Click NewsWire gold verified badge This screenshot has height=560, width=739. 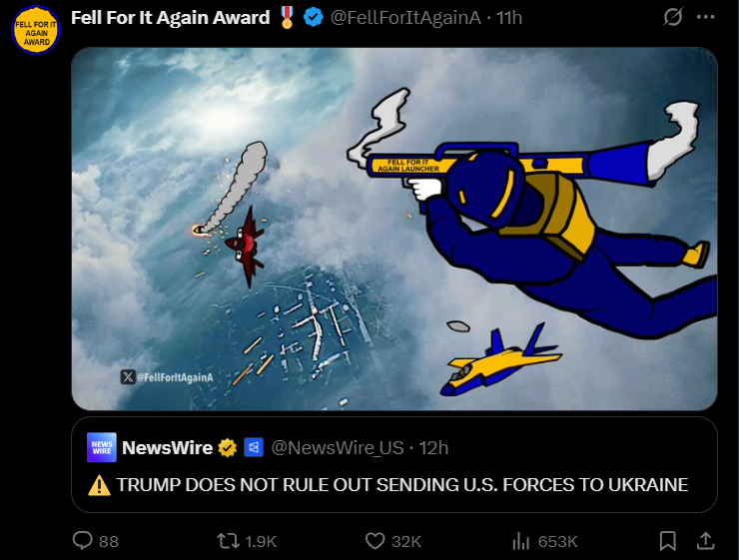click(x=228, y=447)
